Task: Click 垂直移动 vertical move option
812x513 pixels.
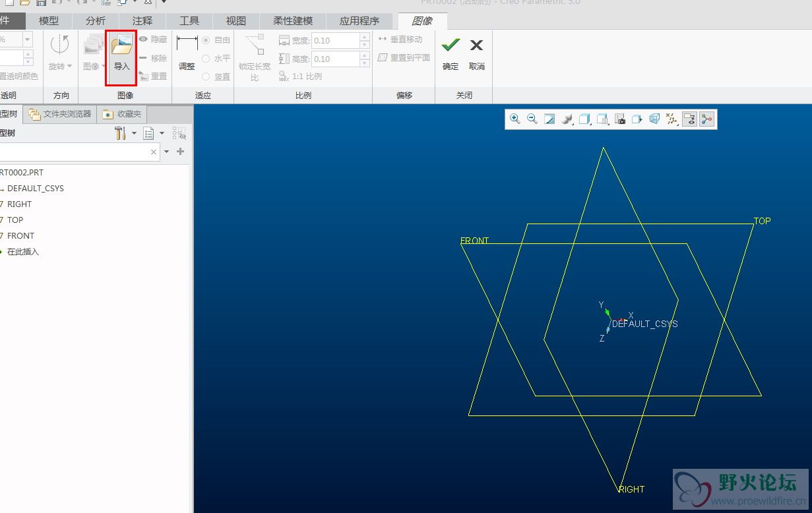Action: click(400, 40)
